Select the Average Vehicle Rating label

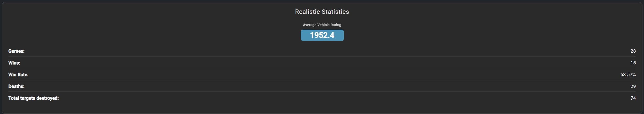(x=322, y=25)
